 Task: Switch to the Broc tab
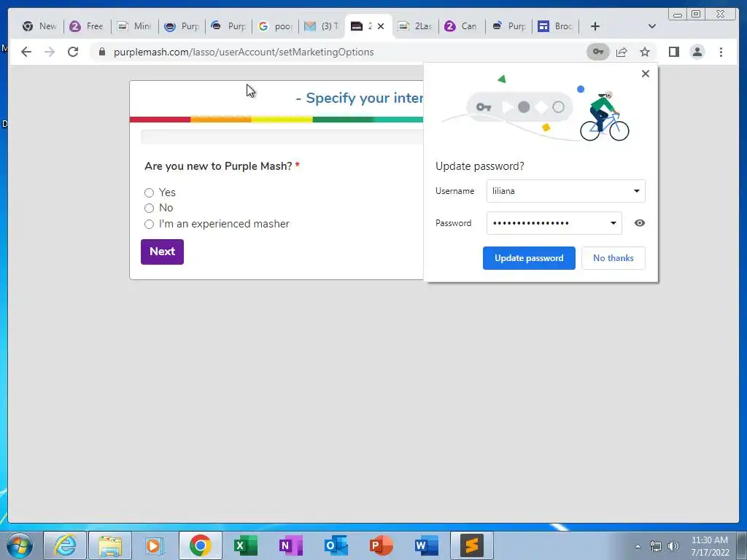coord(555,26)
